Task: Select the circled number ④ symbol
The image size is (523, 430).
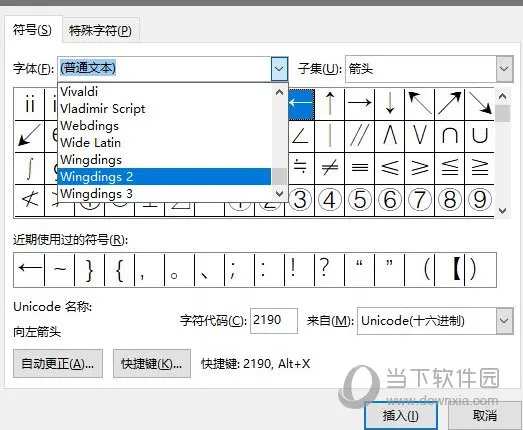Action: [330, 200]
